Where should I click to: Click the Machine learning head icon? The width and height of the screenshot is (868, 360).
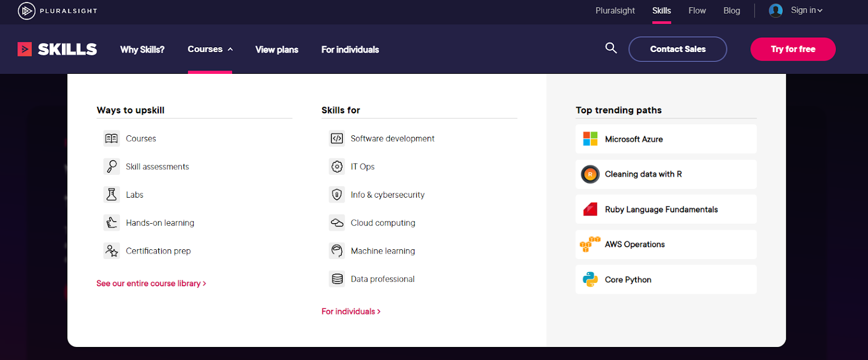337,251
